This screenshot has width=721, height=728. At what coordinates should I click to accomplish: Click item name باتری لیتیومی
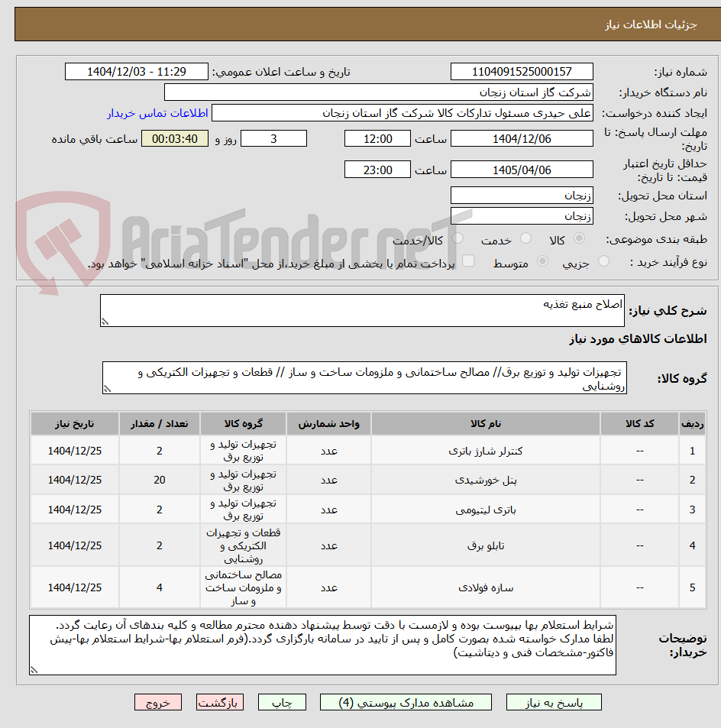coord(486,510)
